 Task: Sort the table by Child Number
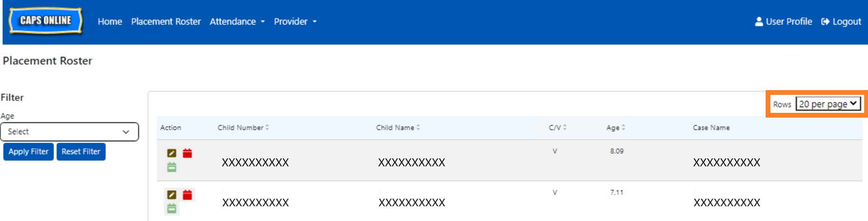(243, 128)
